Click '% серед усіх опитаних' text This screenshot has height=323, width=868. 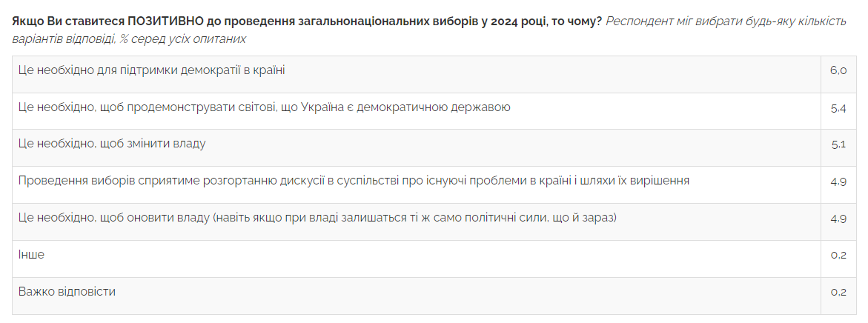(x=182, y=39)
